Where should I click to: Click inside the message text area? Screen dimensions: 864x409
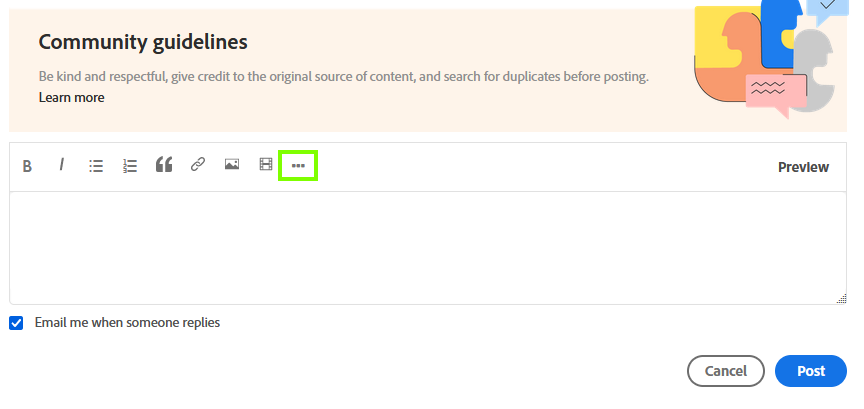point(428,247)
